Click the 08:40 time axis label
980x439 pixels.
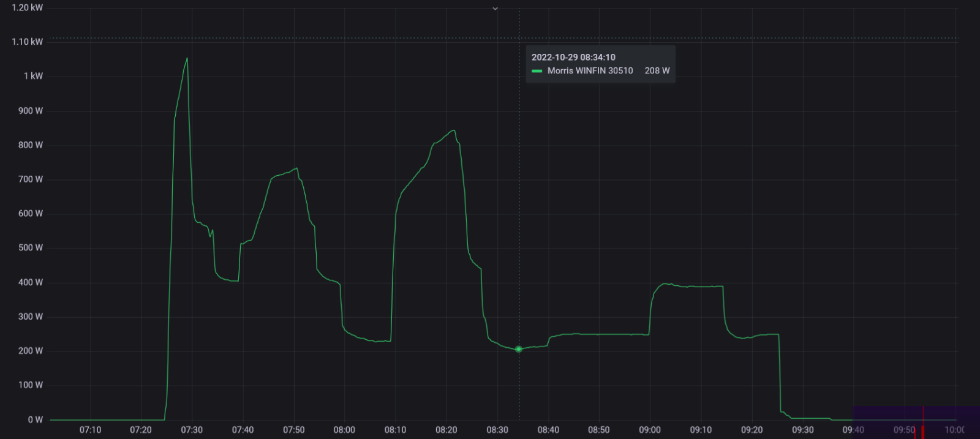tap(548, 430)
